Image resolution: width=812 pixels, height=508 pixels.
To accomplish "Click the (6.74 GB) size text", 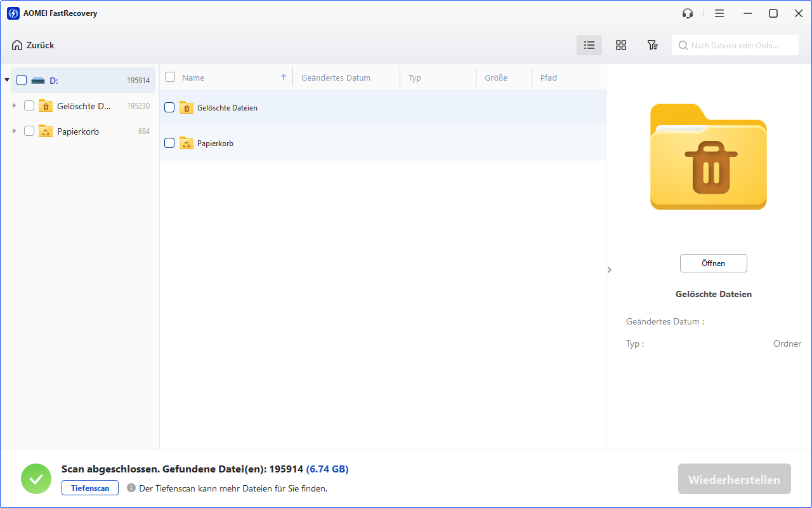I will pyautogui.click(x=327, y=469).
